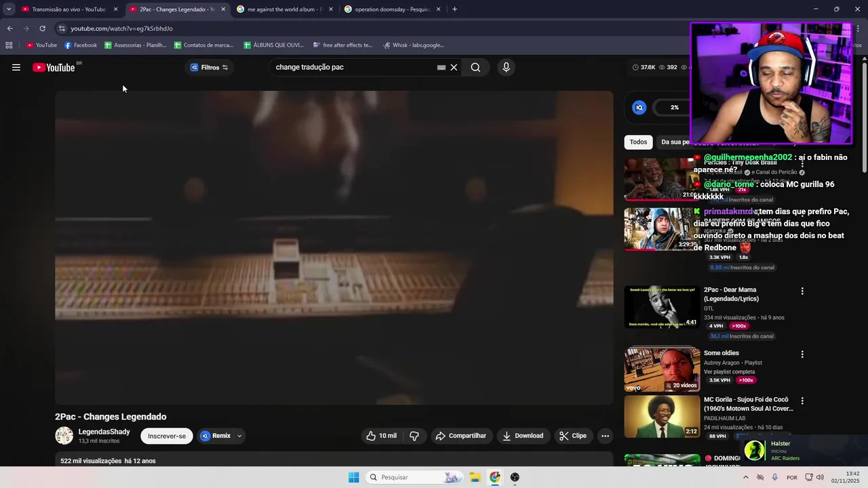The image size is (868, 488).
Task: Open the YouTube hamburger guide menu
Action: click(16, 67)
